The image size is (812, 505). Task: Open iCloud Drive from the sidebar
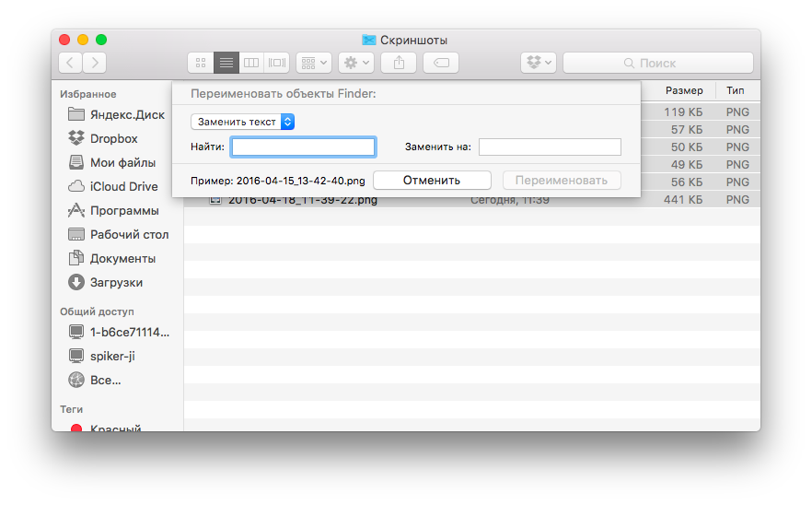(x=123, y=186)
